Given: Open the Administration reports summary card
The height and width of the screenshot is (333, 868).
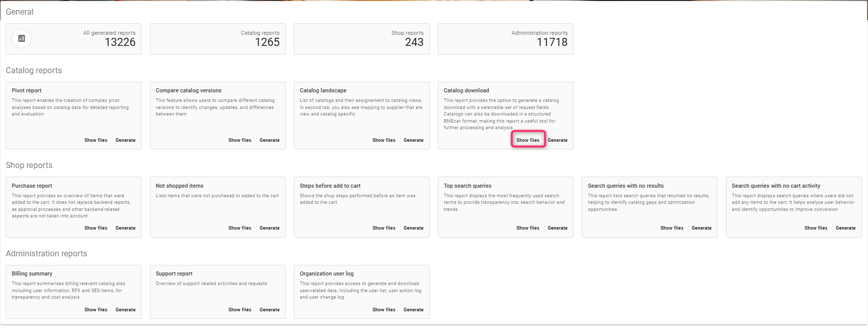Looking at the screenshot, I should pyautogui.click(x=505, y=39).
